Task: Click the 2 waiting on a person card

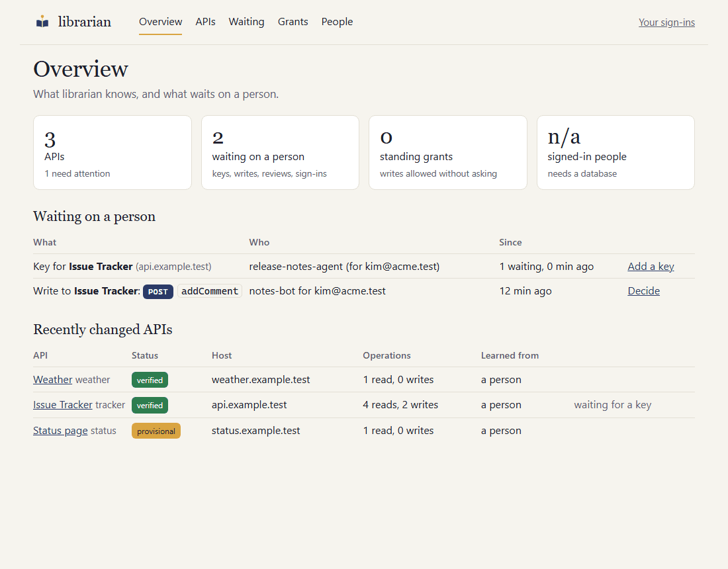Action: tap(280, 153)
